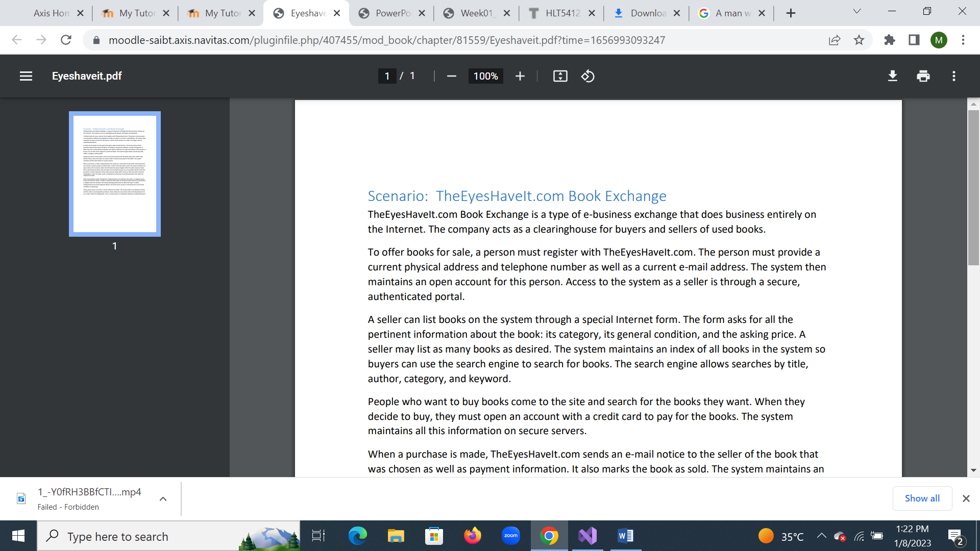Select the page number input field
This screenshot has height=551, width=980.
tap(387, 76)
